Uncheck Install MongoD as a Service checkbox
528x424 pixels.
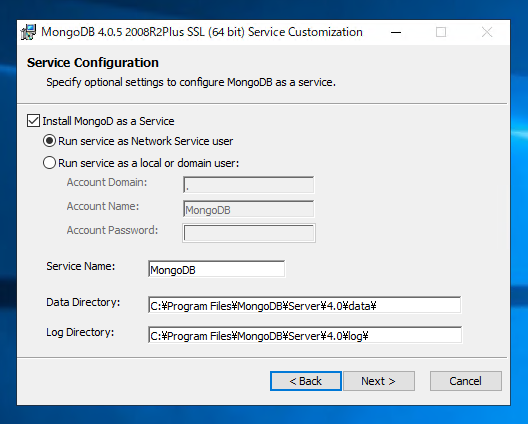click(33, 121)
